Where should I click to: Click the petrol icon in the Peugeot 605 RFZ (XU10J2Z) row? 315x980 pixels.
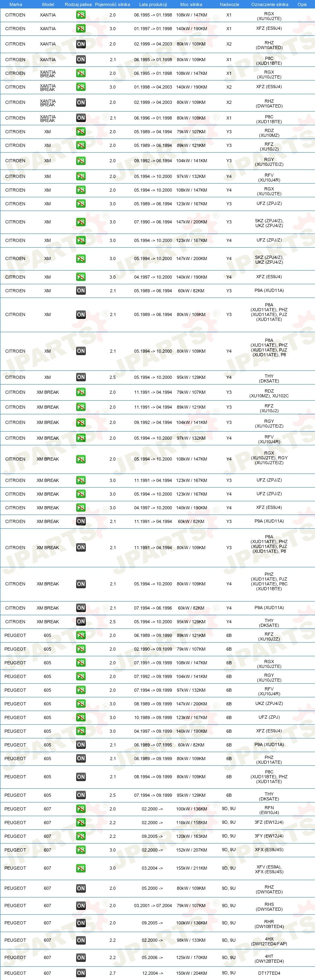coord(81,635)
